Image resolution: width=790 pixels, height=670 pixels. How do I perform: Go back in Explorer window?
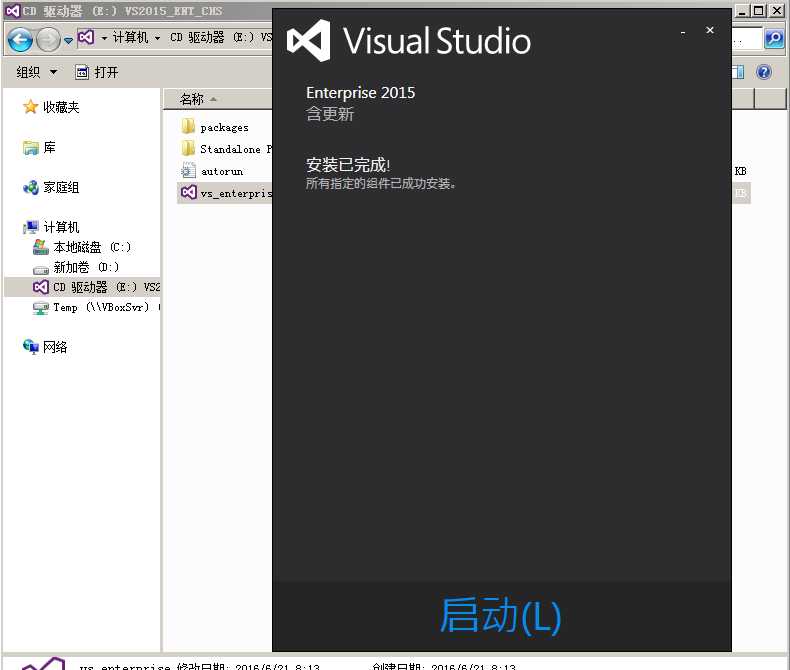click(x=20, y=39)
